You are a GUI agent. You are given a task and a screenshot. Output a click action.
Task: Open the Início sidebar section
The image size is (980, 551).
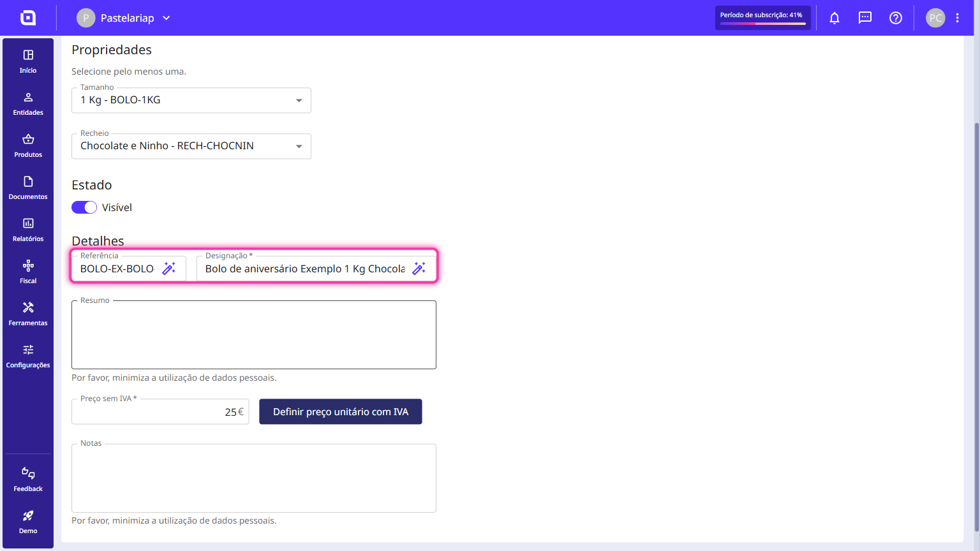tap(28, 61)
